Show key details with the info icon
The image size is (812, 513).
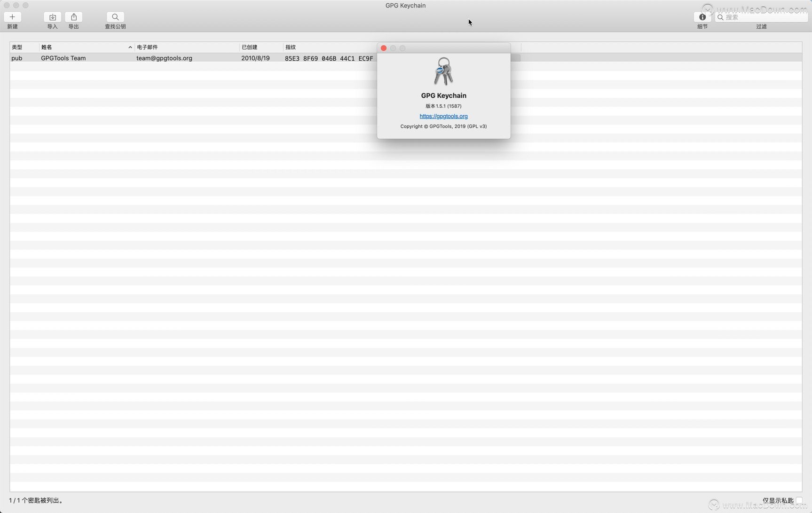(x=702, y=17)
